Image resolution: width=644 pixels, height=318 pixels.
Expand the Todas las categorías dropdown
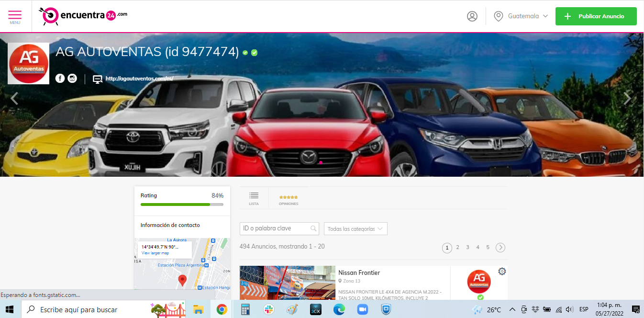click(355, 229)
